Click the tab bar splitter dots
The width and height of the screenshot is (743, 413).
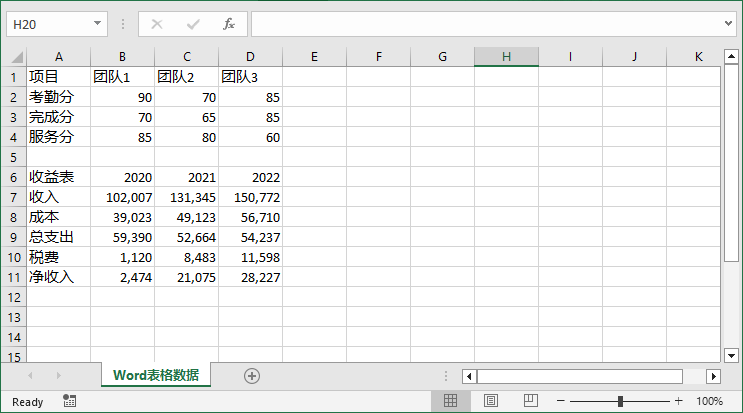446,376
